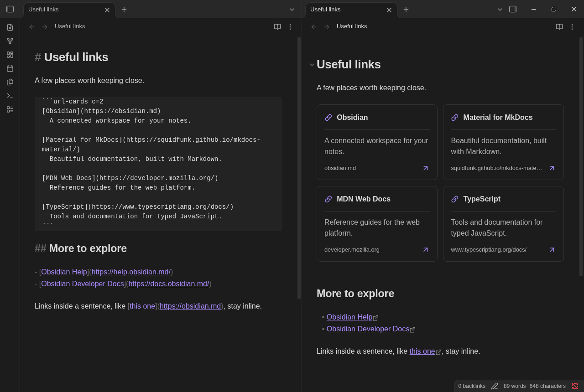Image resolution: width=584 pixels, height=392 pixels.
Task: Open graph view from the ribbon
Action: 10,41
